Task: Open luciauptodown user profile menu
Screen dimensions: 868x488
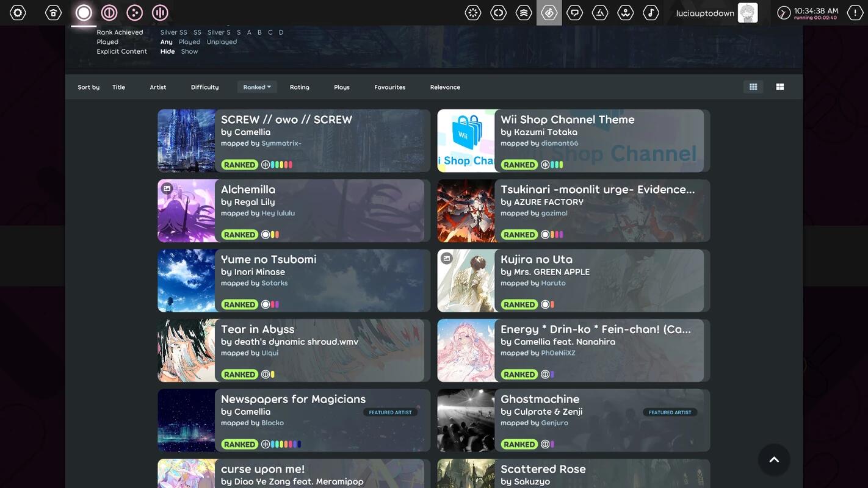Action: [717, 13]
